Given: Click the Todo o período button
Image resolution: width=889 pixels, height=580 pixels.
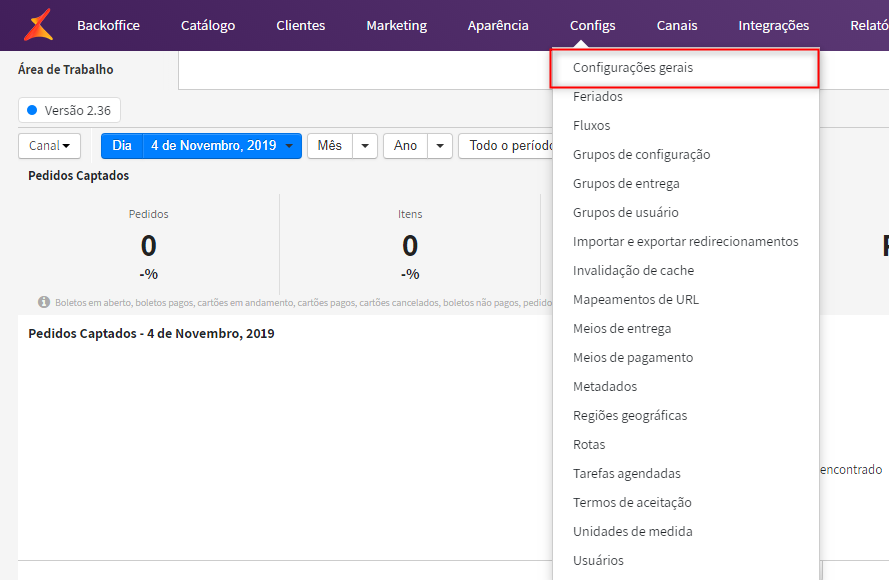Looking at the screenshot, I should click(507, 146).
